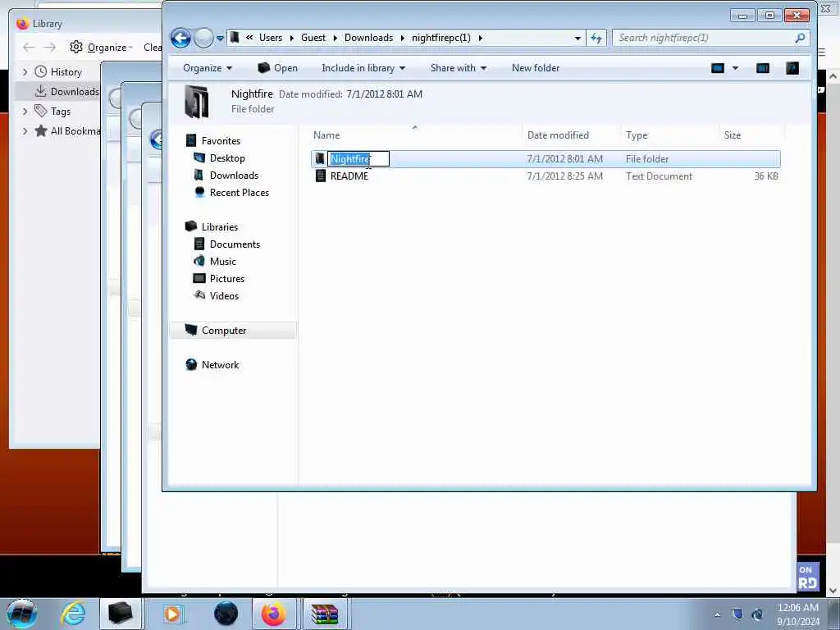Viewport: 840px width, 630px height.
Task: Toggle the preview pane icon
Action: pos(762,68)
